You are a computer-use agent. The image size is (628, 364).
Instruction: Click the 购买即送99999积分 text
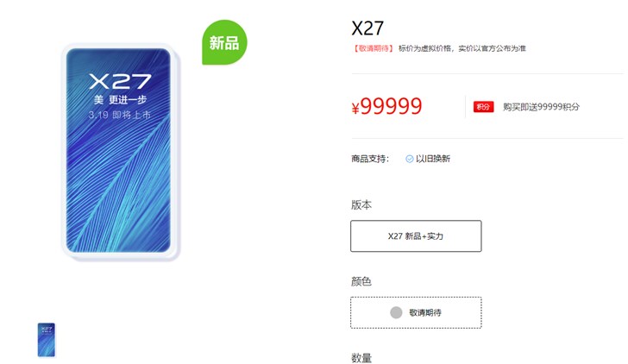541,107
